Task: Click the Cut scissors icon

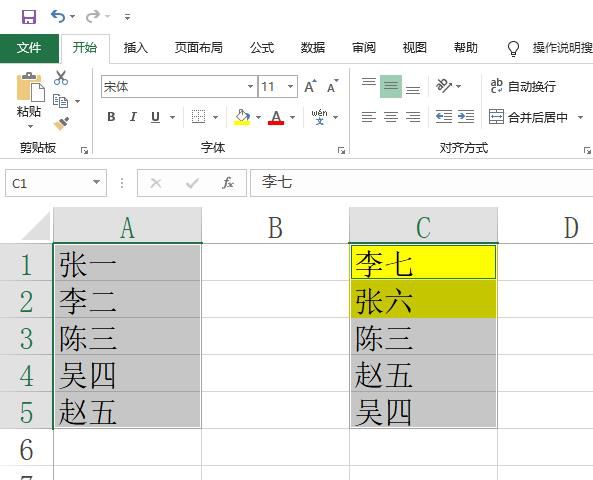Action: coord(61,78)
